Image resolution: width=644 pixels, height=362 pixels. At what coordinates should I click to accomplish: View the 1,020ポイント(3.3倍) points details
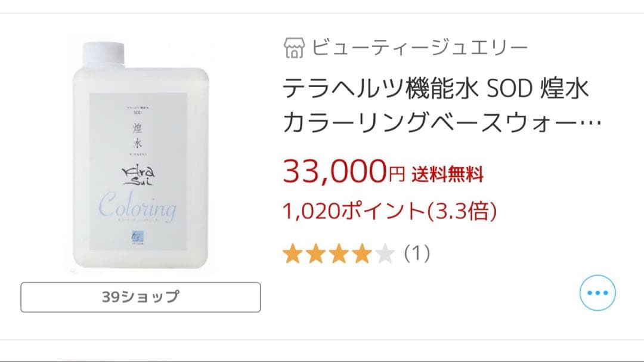click(390, 211)
